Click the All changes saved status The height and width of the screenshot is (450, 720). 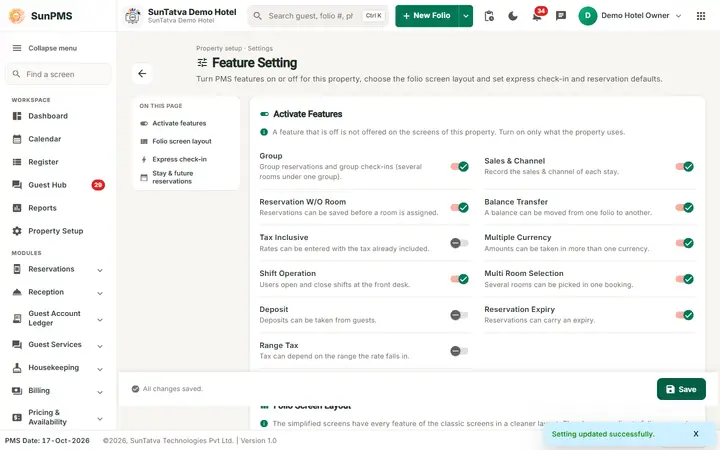pyautogui.click(x=167, y=389)
